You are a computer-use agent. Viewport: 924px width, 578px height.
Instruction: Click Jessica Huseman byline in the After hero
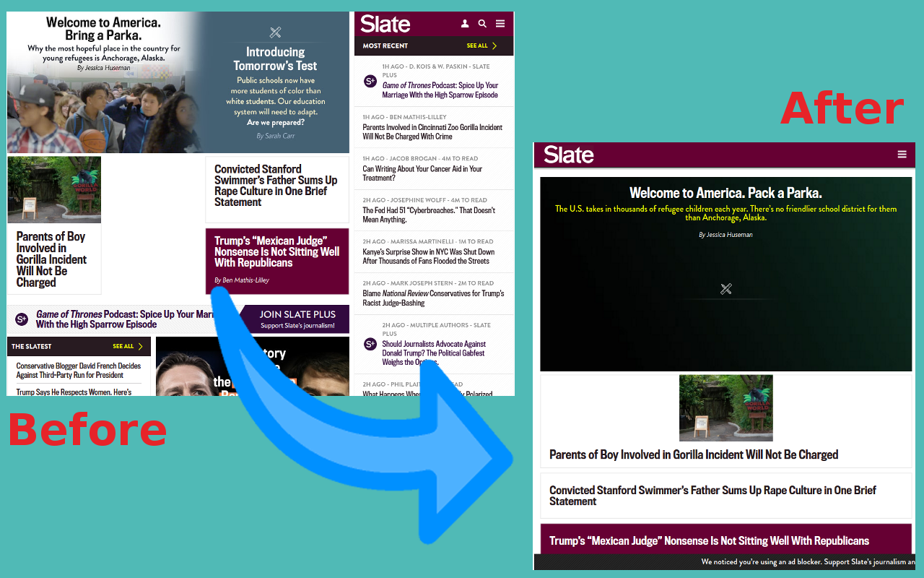point(725,235)
